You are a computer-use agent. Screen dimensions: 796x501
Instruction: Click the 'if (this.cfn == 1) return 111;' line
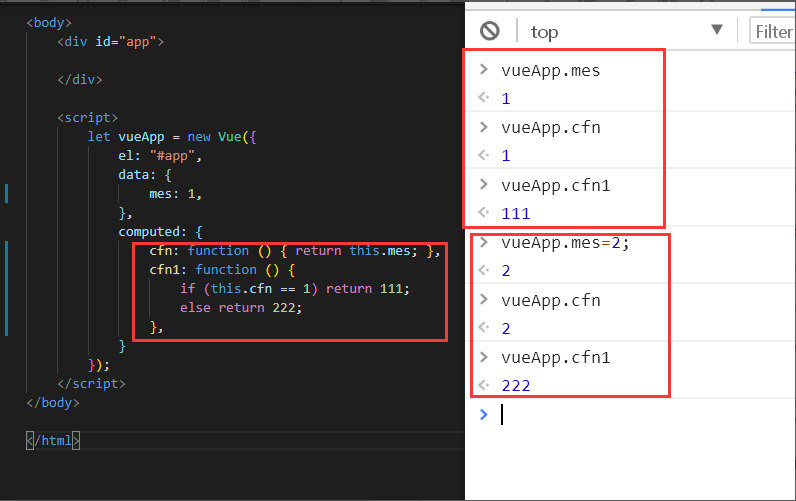point(294,289)
